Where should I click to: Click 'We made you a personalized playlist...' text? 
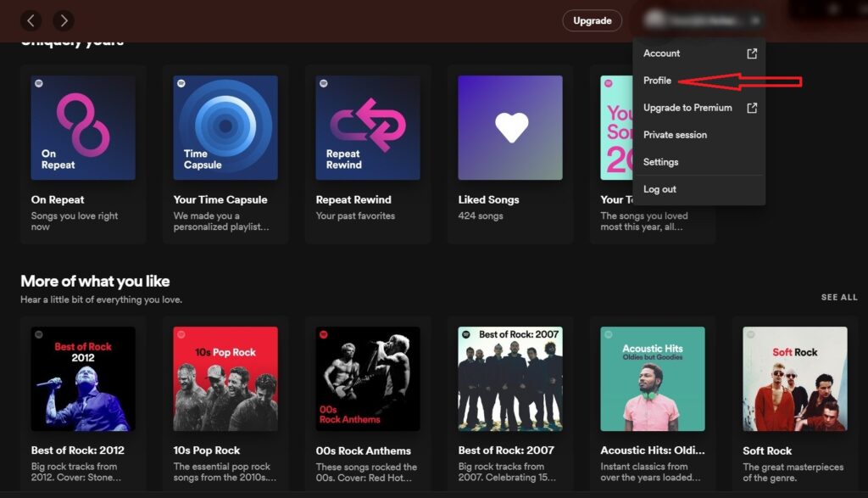pyautogui.click(x=221, y=221)
